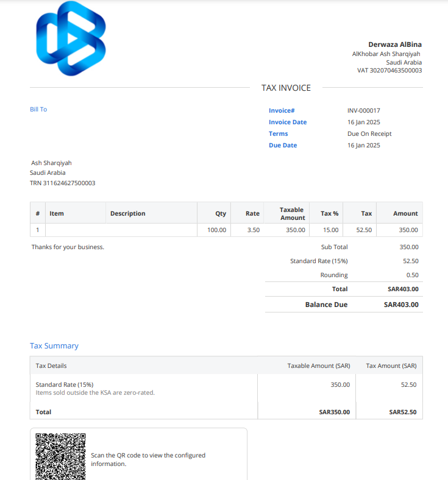Click the Balance Due amount SAR403.00
The width and height of the screenshot is (448, 480).
click(x=401, y=305)
